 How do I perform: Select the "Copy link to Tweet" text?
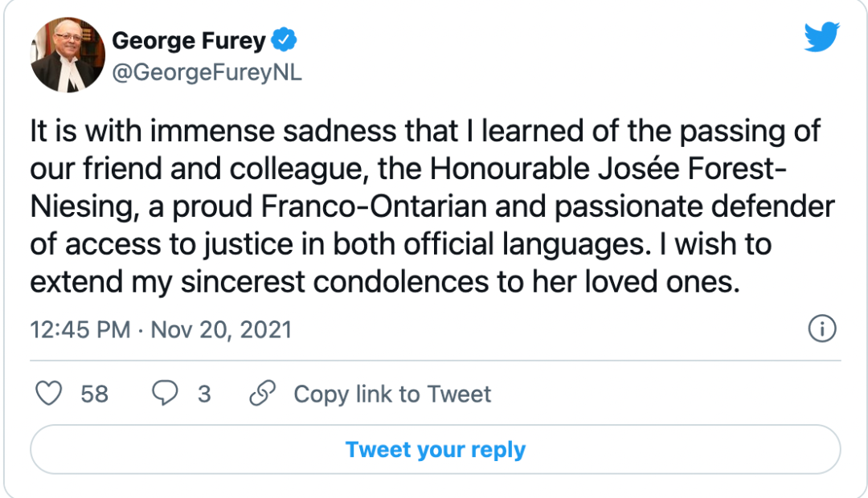[x=392, y=394]
